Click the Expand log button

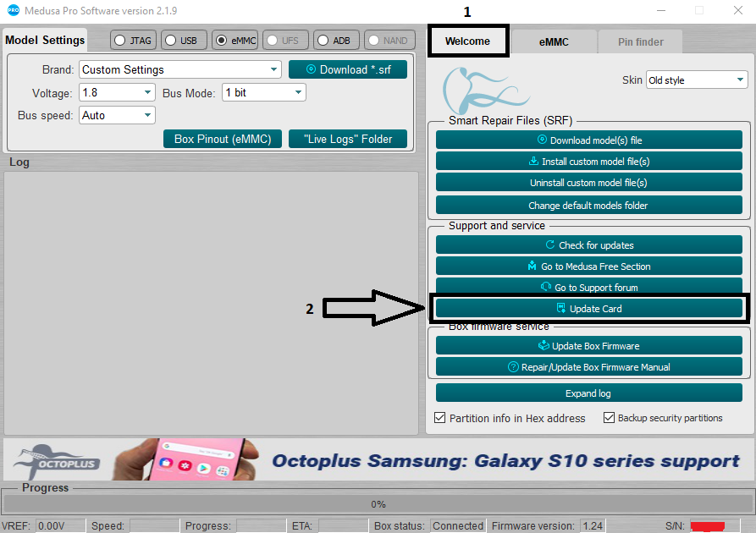click(588, 393)
